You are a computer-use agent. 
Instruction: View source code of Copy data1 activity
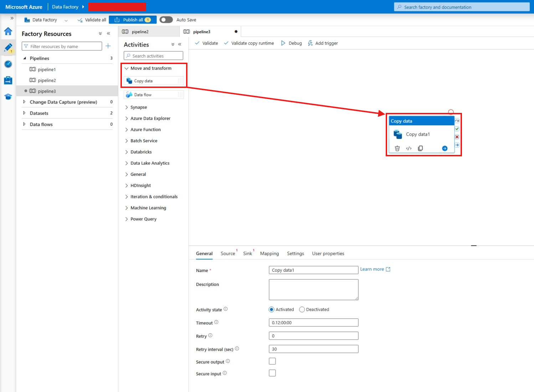(409, 148)
